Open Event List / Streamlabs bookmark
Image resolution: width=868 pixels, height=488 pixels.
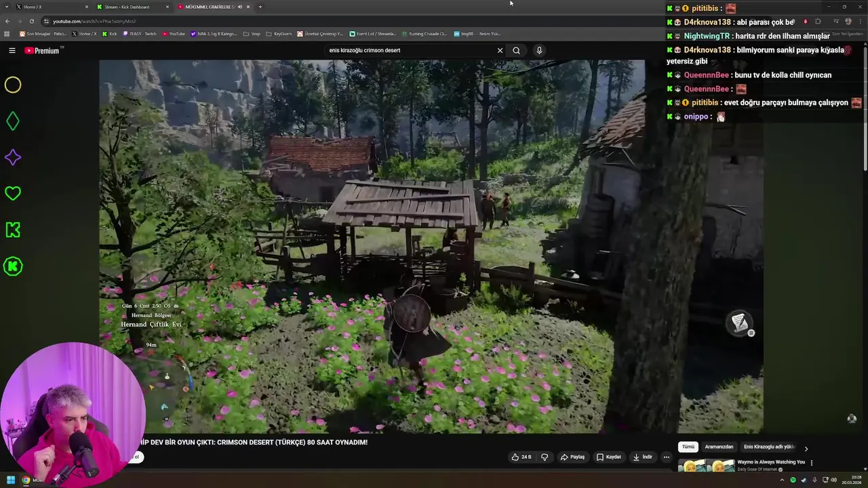(373, 33)
